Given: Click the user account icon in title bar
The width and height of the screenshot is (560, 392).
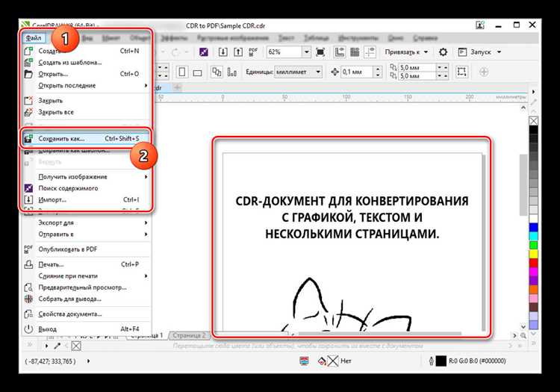Looking at the screenshot, I should (480, 25).
